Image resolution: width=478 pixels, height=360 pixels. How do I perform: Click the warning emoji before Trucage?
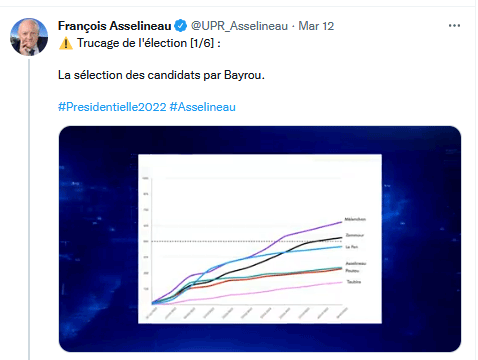click(x=66, y=43)
